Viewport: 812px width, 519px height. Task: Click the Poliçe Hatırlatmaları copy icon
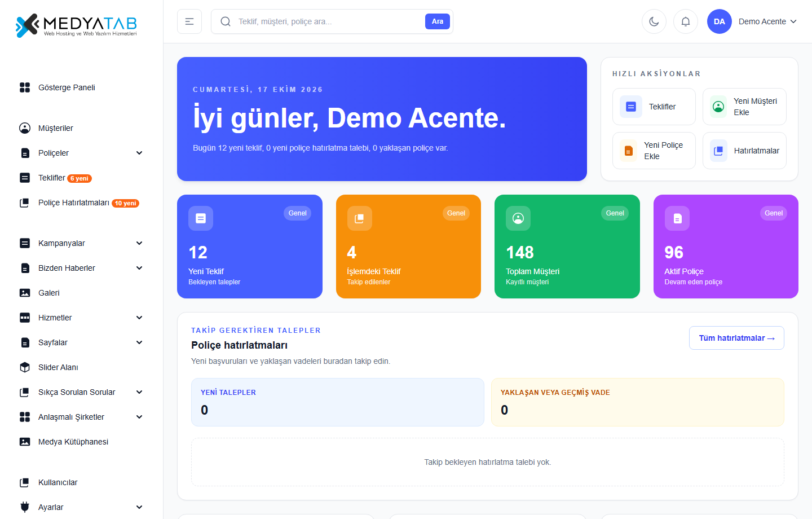point(25,203)
